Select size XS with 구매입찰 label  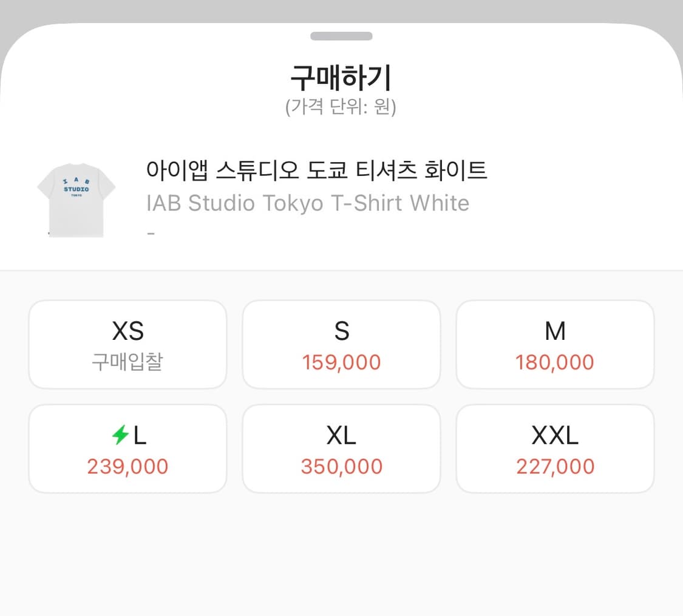tap(127, 344)
